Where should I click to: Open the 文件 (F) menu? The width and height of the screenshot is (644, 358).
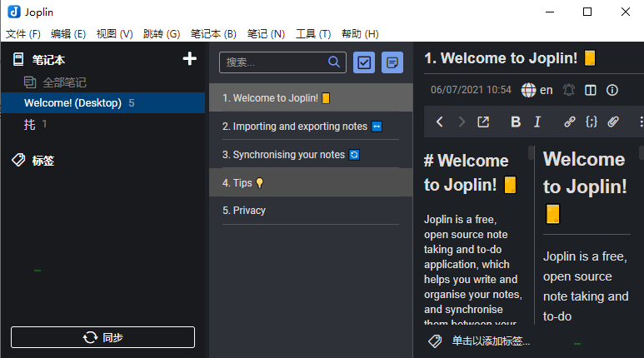tap(23, 33)
